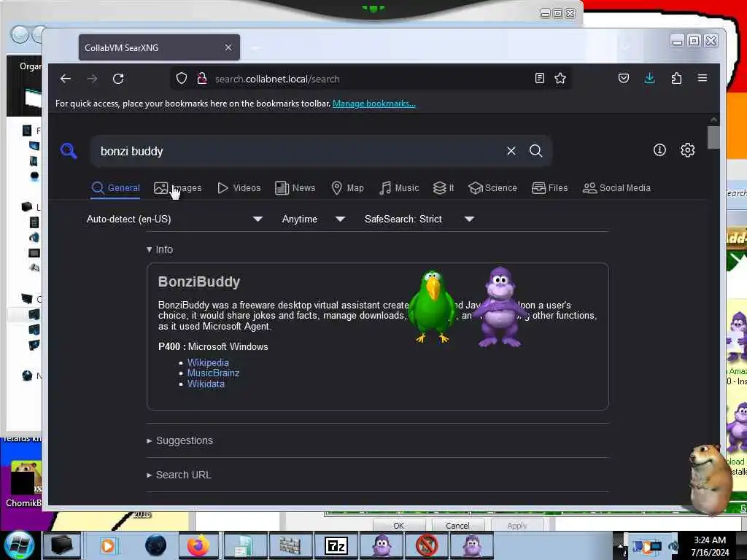Switch to the Images category
Screen dimensions: 747x560
(x=178, y=188)
